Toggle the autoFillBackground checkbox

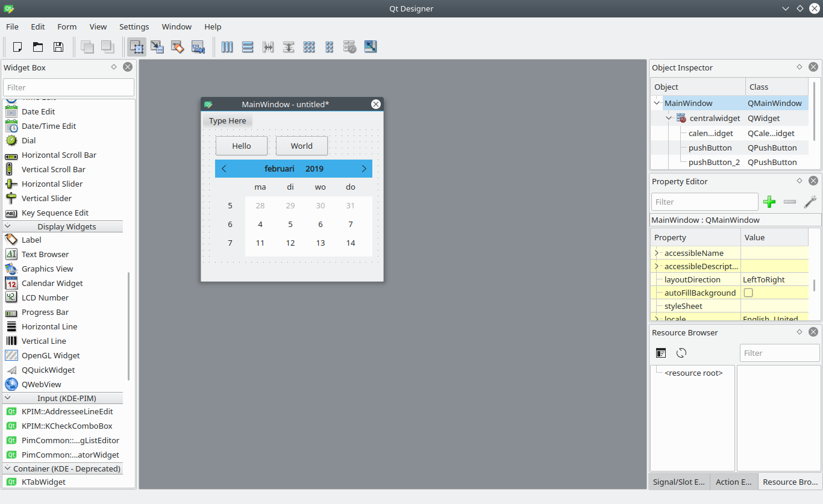click(x=748, y=292)
